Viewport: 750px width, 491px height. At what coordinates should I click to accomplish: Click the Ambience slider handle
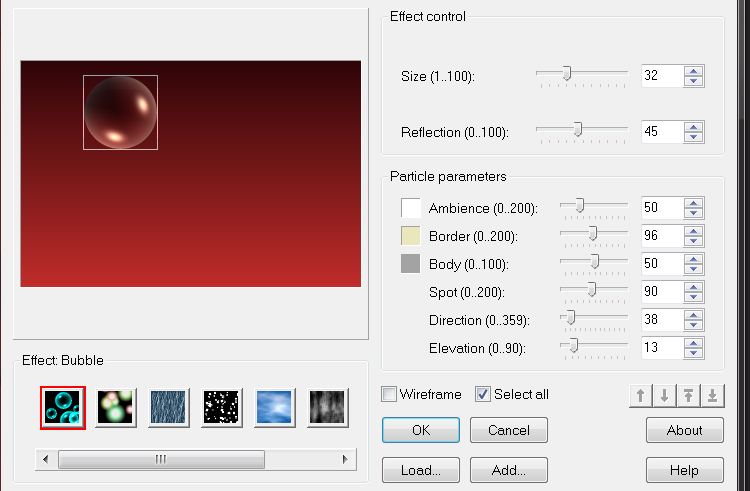580,205
